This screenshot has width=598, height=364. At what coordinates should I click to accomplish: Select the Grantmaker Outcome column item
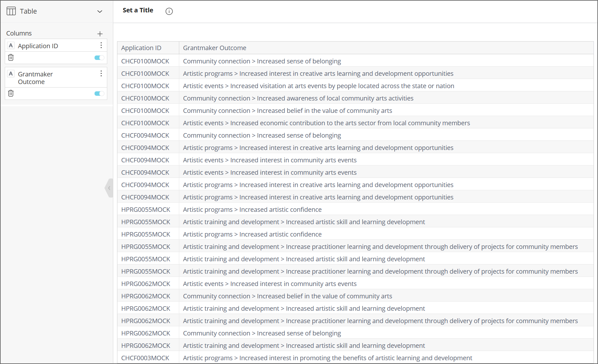point(36,78)
